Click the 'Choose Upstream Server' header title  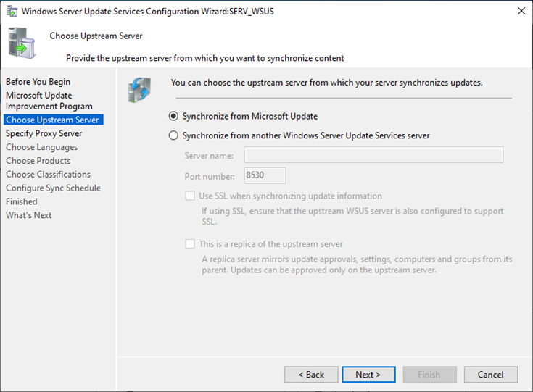point(96,36)
